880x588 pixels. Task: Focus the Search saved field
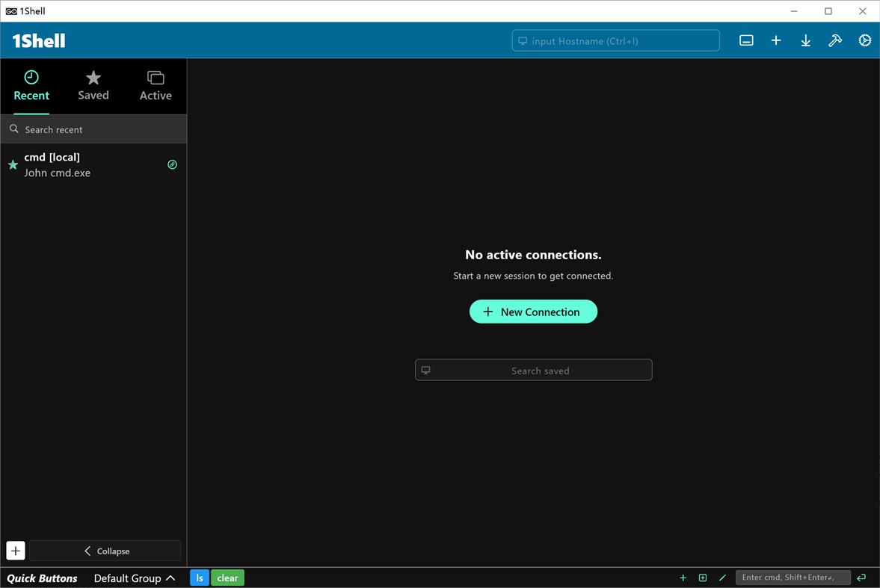[533, 371]
